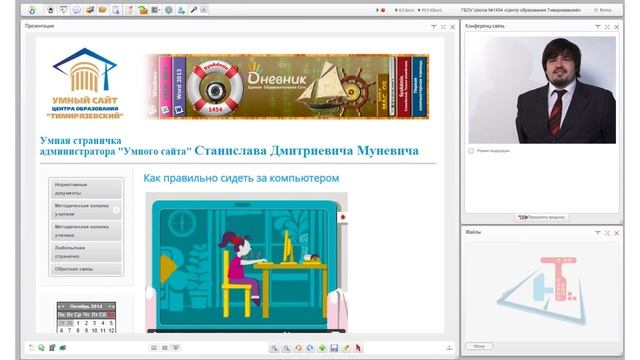Click the orange undo arrow in bottom toolbar
Screen dimensions: 640x360
click(298, 348)
